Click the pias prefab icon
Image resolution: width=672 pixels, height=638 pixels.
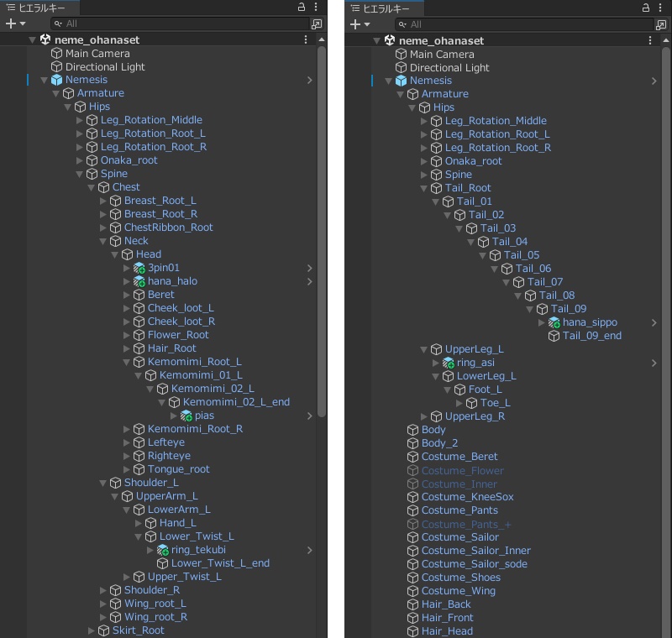(x=186, y=416)
